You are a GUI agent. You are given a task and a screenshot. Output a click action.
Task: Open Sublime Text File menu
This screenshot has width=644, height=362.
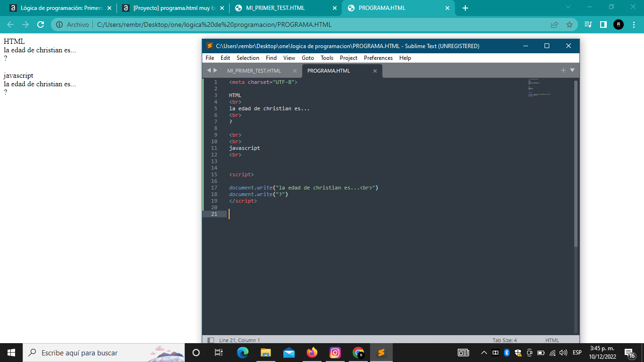pyautogui.click(x=210, y=58)
